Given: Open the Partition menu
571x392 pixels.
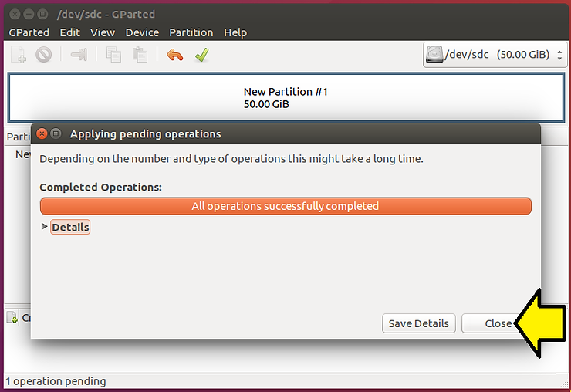Looking at the screenshot, I should (x=191, y=32).
